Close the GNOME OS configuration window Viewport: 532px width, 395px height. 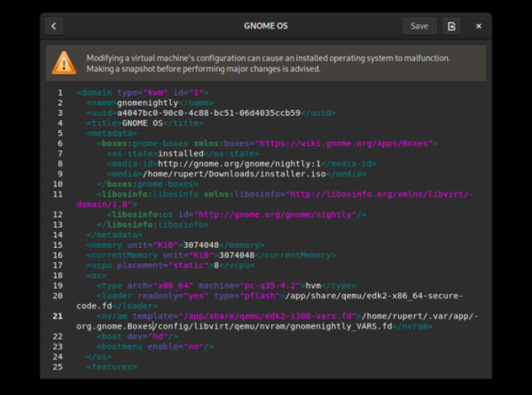coord(479,26)
